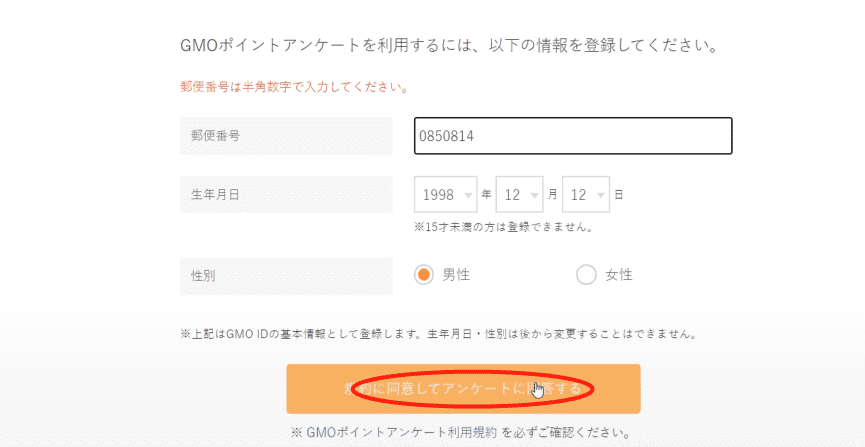The width and height of the screenshot is (865, 447).
Task: Click the 女性 text label
Action: pos(619,275)
